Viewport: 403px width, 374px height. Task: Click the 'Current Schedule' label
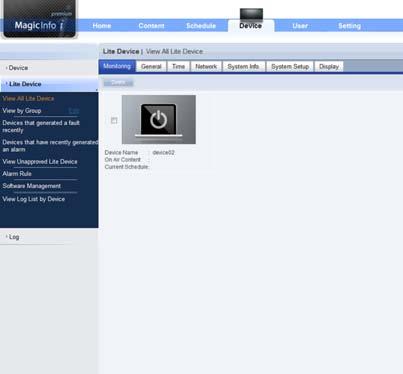click(127, 167)
